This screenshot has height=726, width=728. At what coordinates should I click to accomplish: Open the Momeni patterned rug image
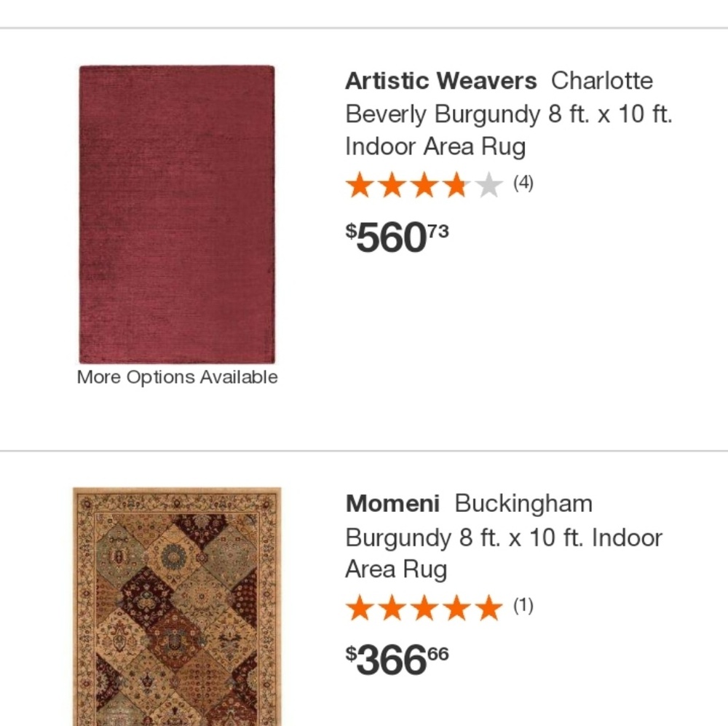(177, 606)
